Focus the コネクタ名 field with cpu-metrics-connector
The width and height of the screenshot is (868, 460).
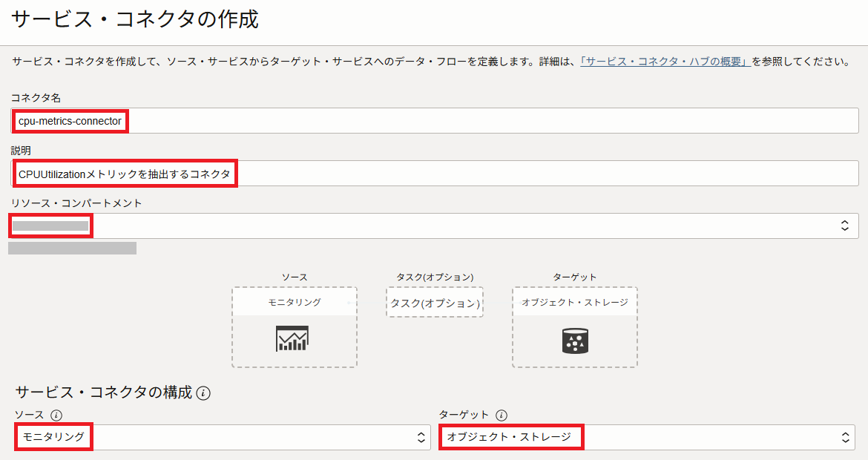433,121
